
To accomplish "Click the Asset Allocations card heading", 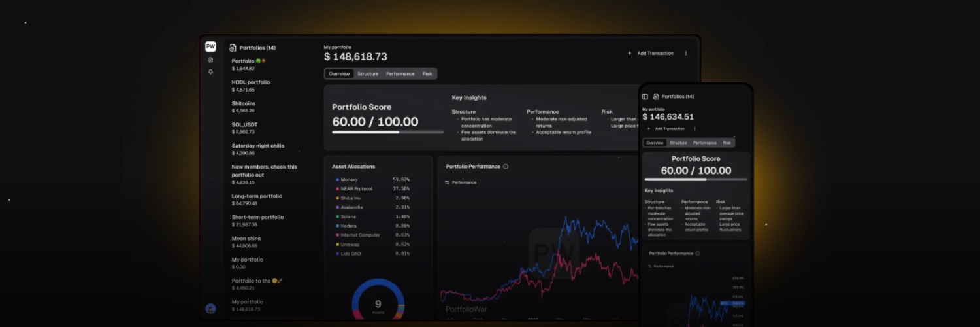I will pos(353,167).
